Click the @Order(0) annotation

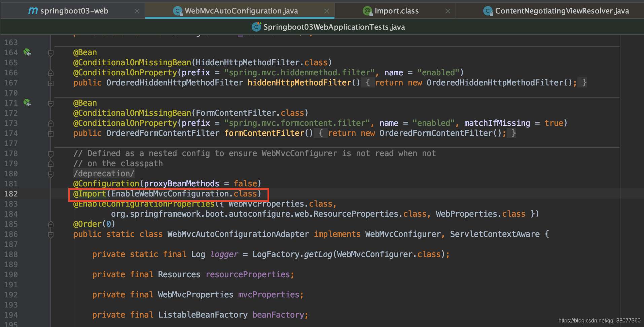coord(94,224)
